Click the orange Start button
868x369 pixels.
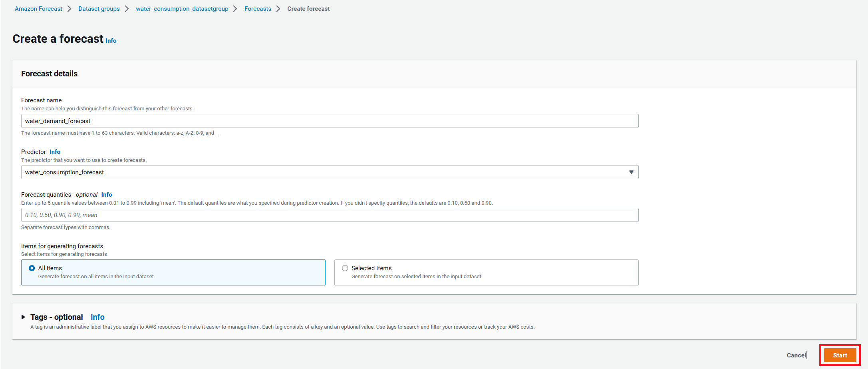(840, 355)
